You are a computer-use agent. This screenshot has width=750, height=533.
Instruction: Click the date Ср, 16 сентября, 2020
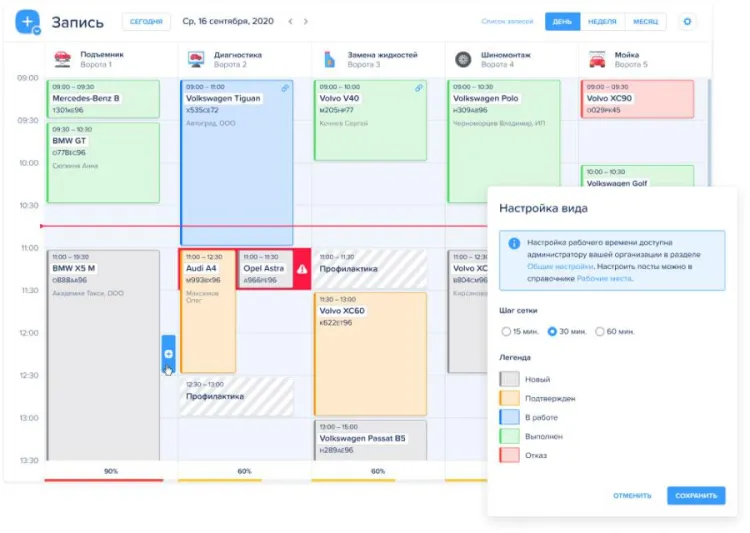point(228,22)
